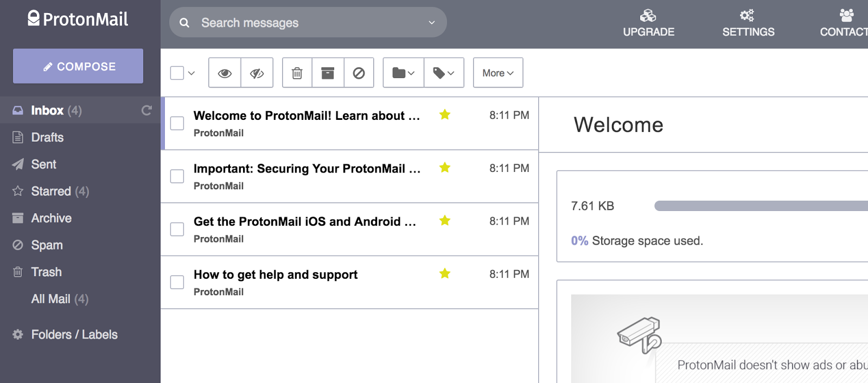This screenshot has width=868, height=383.
Task: Mark messages as read with the eye icon
Action: coord(225,73)
